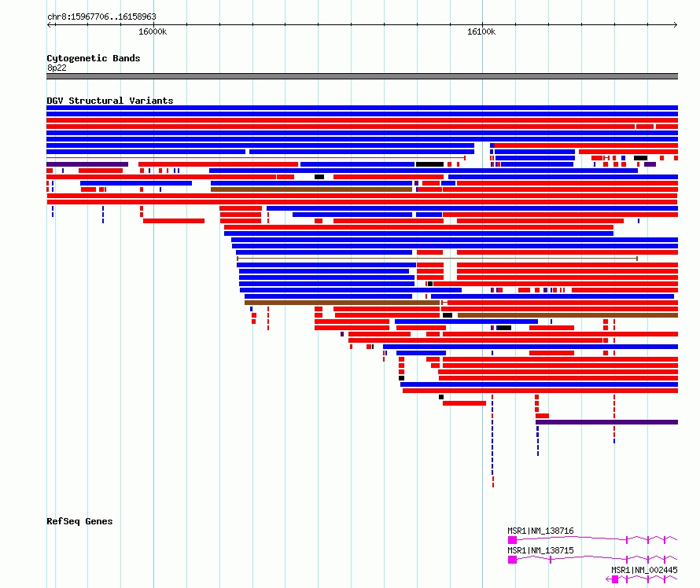Select the thin red variant line spanning the left half
The height and width of the screenshot is (588, 700).
256,158
